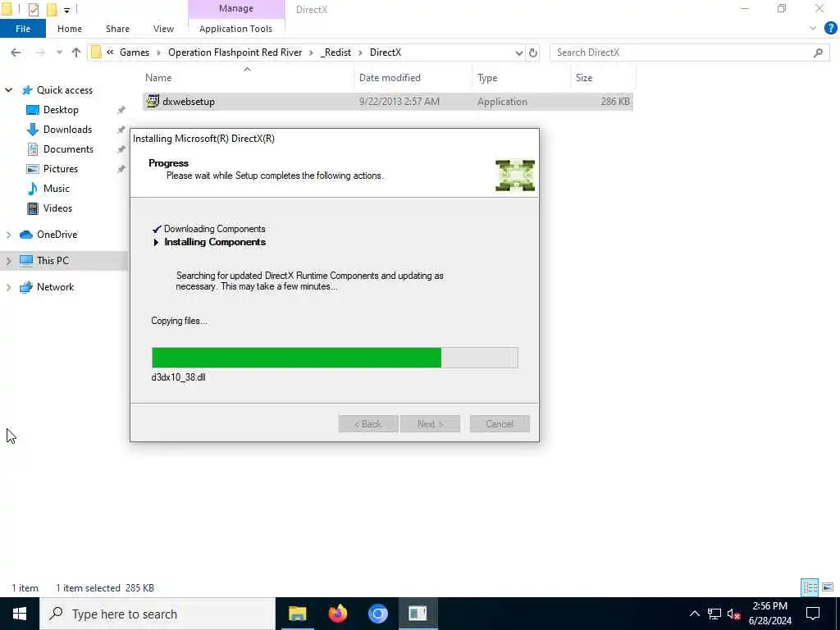Image resolution: width=840 pixels, height=630 pixels.
Task: Open Explorer help question mark
Action: [831, 29]
